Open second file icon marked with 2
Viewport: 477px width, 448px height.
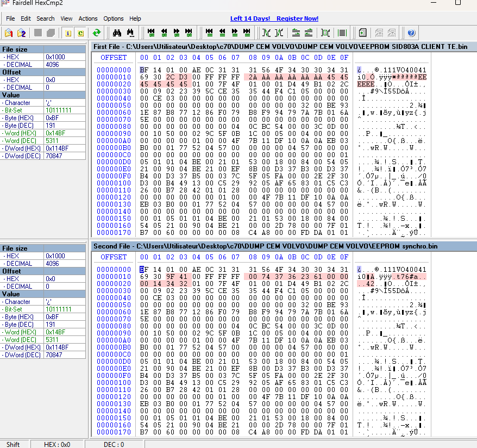pos(22,33)
